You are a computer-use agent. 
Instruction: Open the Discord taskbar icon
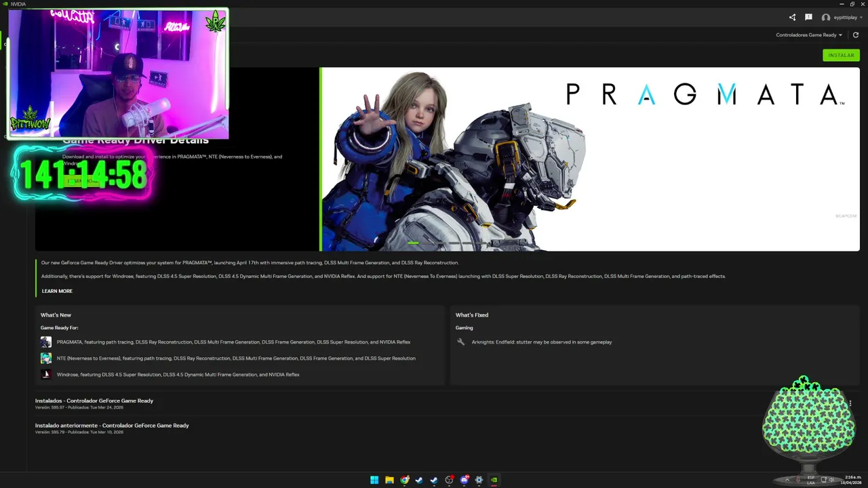(x=464, y=480)
